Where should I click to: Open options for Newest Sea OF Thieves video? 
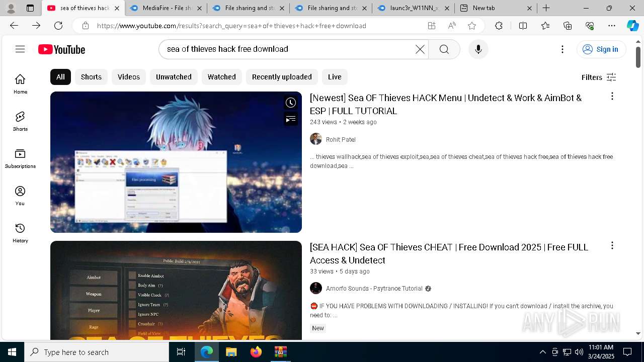pyautogui.click(x=612, y=96)
